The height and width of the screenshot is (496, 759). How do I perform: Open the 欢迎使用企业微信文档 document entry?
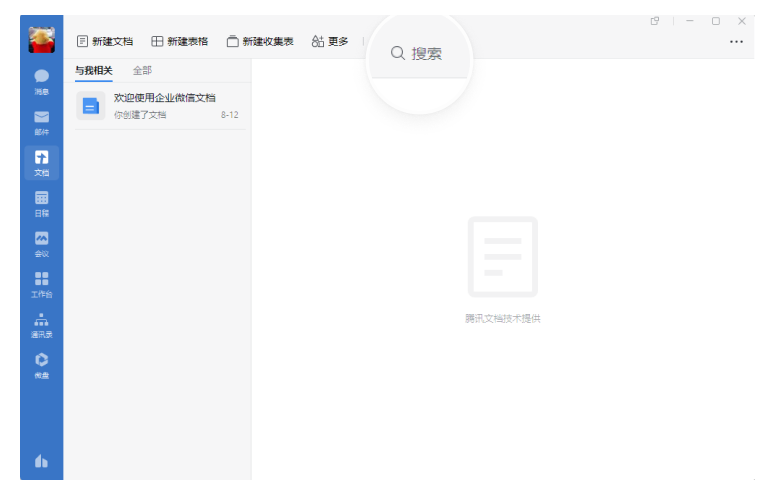coord(160,106)
